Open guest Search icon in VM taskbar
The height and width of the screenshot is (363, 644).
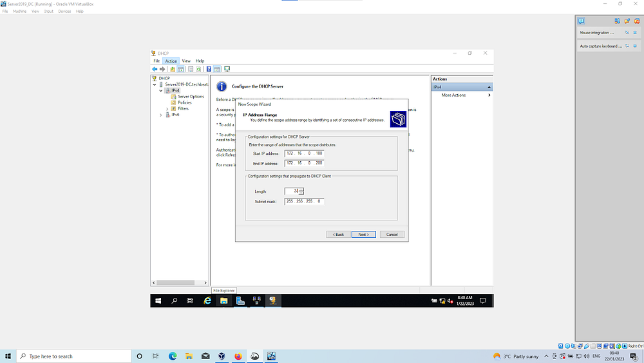click(174, 301)
